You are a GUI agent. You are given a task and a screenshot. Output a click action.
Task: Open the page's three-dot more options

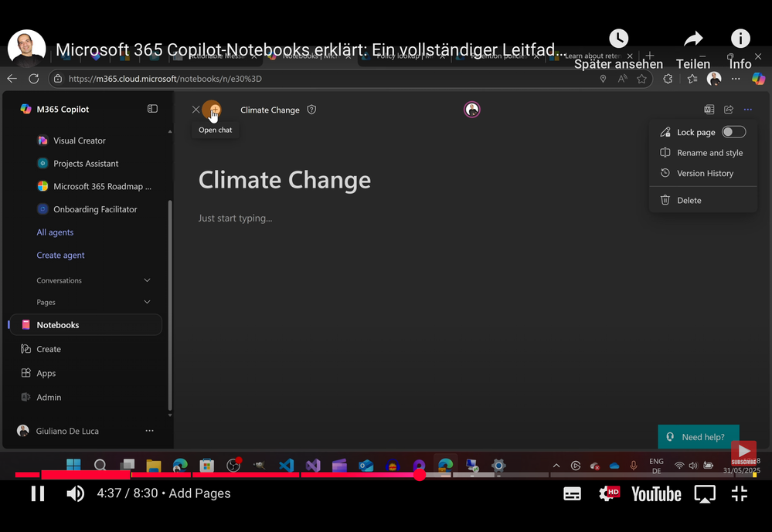coord(747,109)
